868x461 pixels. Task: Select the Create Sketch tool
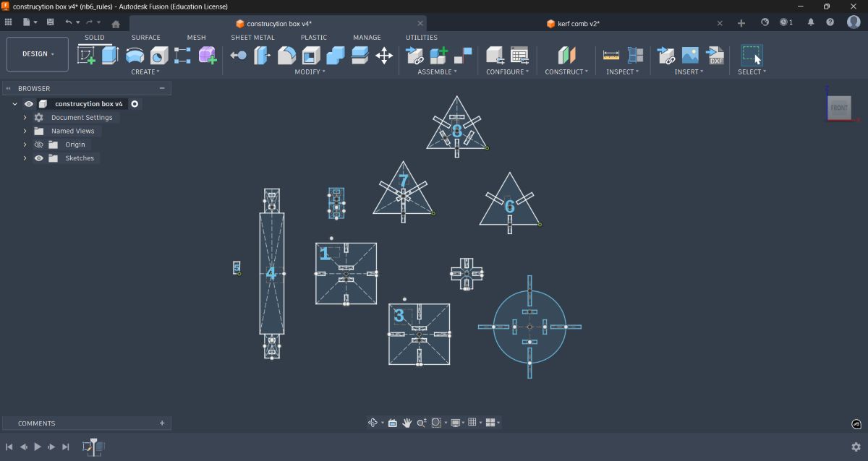point(88,55)
